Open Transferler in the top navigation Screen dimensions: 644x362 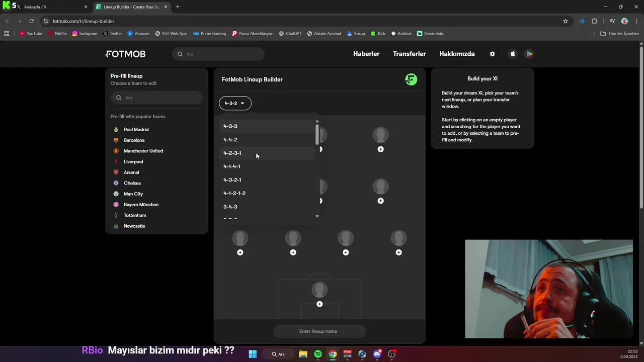coord(410,54)
